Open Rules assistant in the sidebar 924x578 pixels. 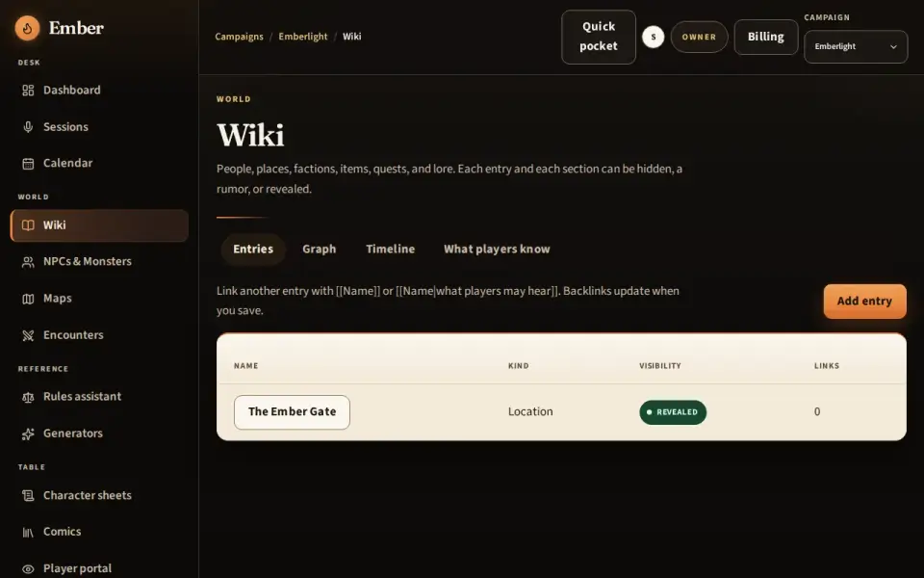99,397
